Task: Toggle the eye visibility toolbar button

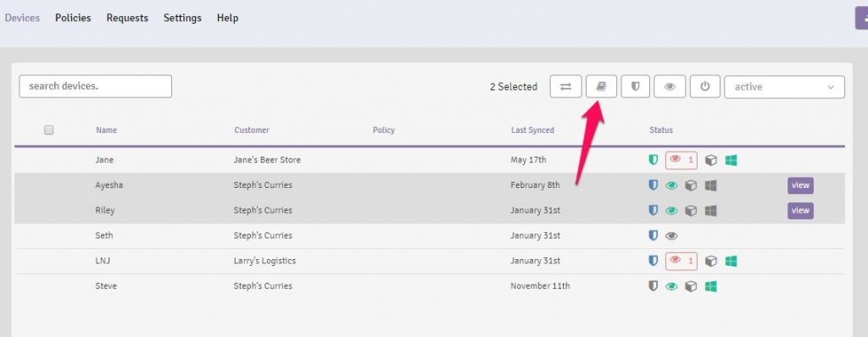Action: pos(670,87)
